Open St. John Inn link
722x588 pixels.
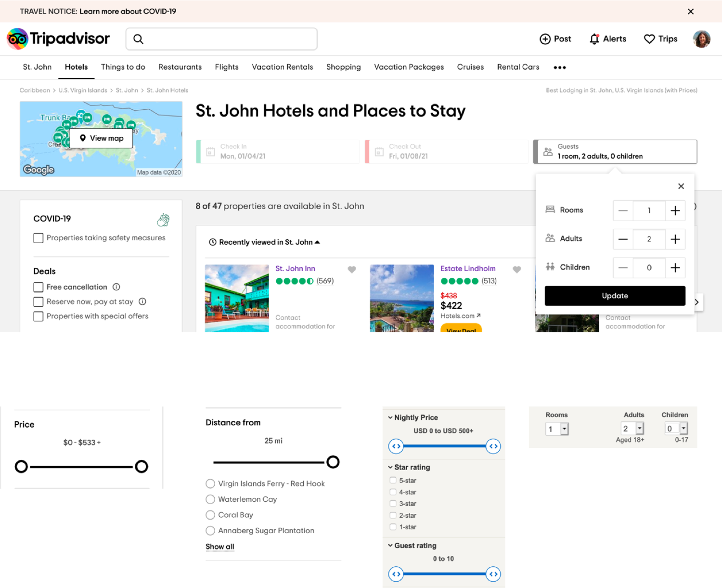[x=295, y=269]
